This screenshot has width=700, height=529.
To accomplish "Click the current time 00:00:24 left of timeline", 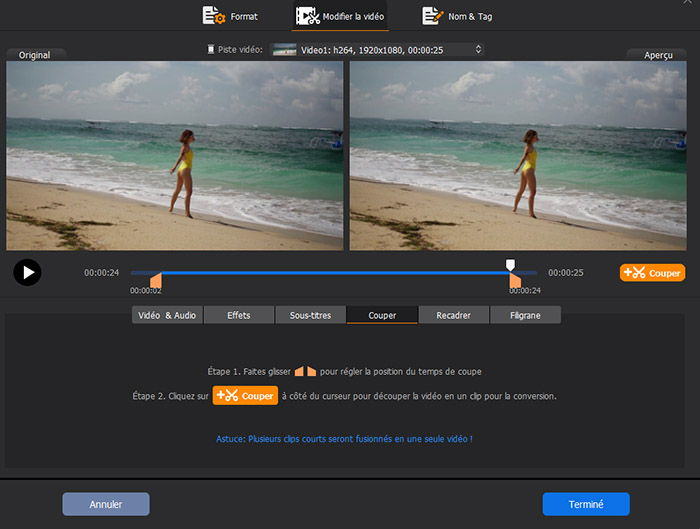I will 102,272.
